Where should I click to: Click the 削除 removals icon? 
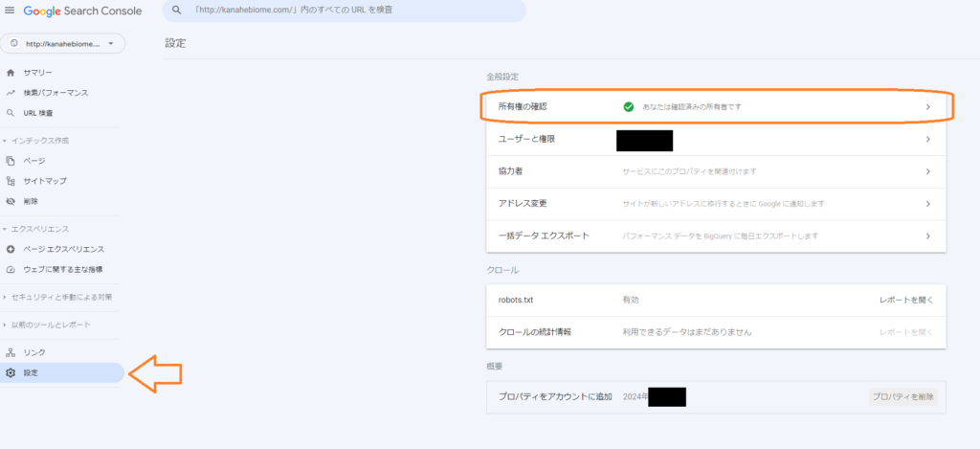click(11, 201)
